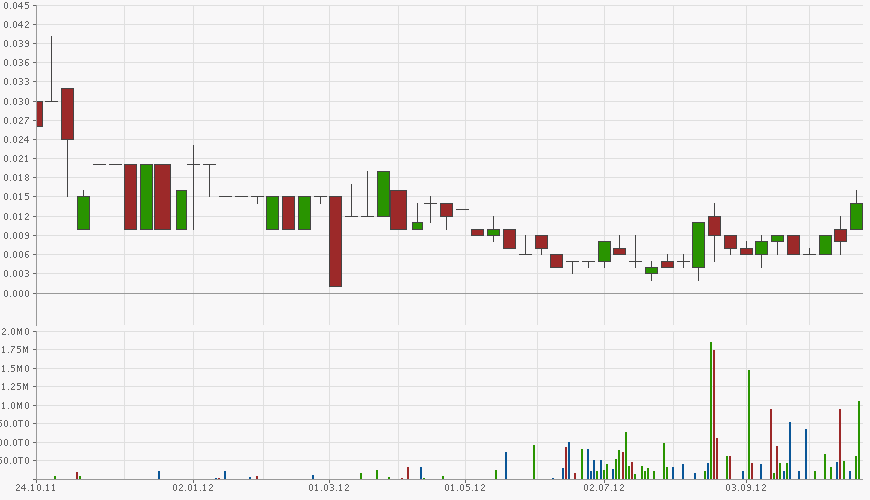Viewport: 870px width, 500px height.
Task: Click the last green candlestick at the chart's right edge
Action: click(856, 216)
